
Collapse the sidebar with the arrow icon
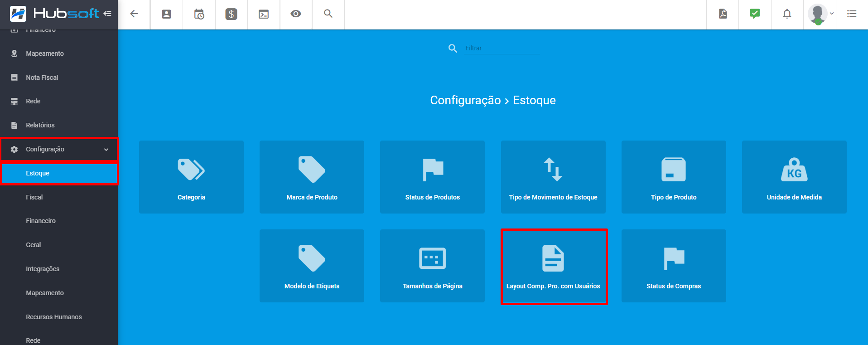pos(107,14)
